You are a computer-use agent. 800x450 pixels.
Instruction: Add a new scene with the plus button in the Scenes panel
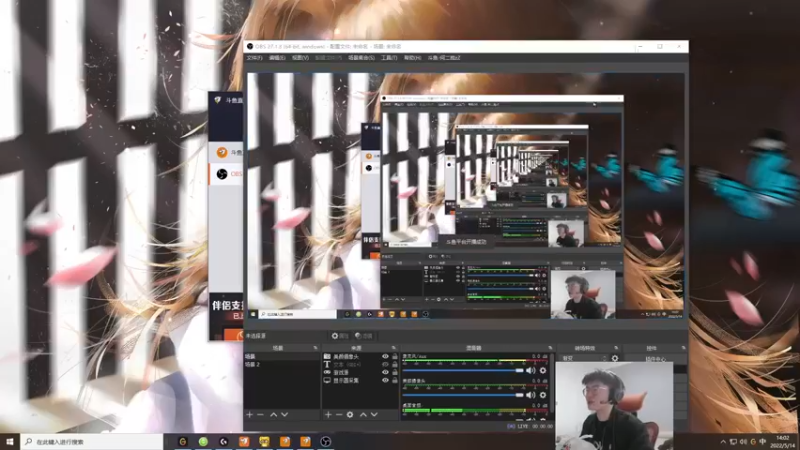coord(249,415)
